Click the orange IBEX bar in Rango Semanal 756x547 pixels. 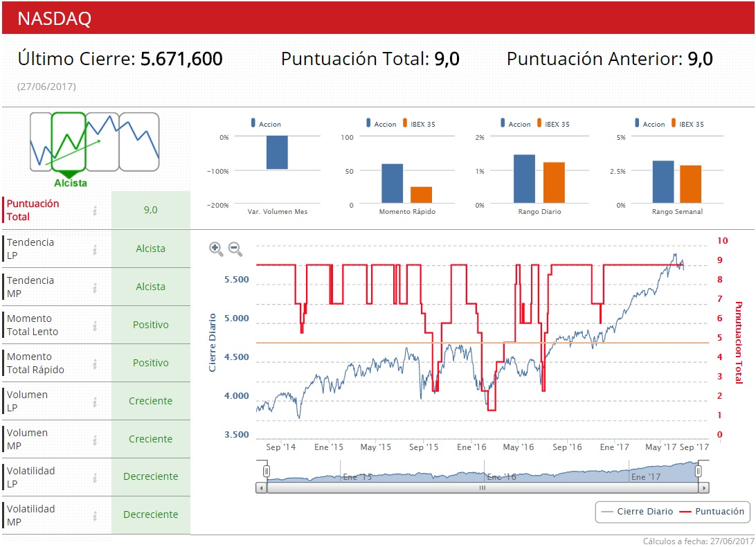690,184
